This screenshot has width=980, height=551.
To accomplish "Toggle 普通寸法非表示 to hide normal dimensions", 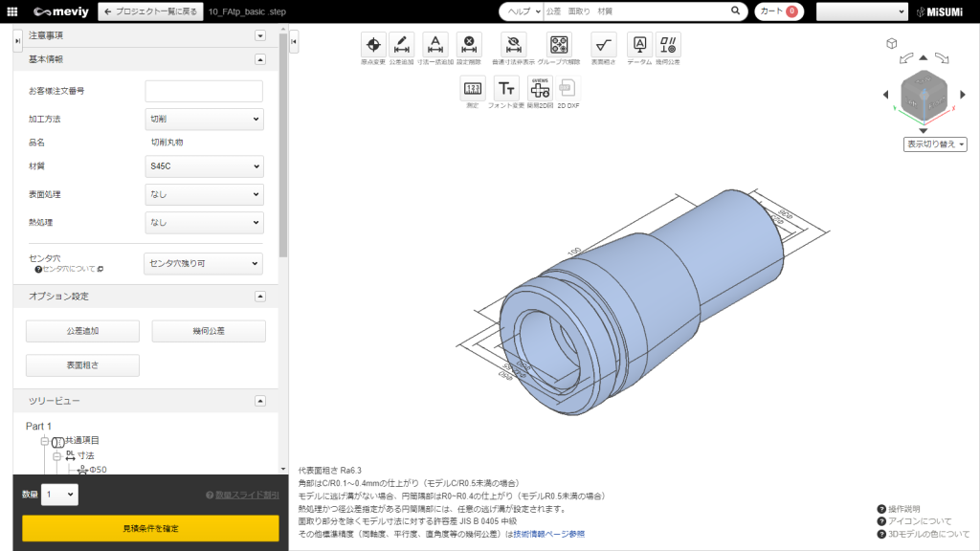I will coord(513,43).
